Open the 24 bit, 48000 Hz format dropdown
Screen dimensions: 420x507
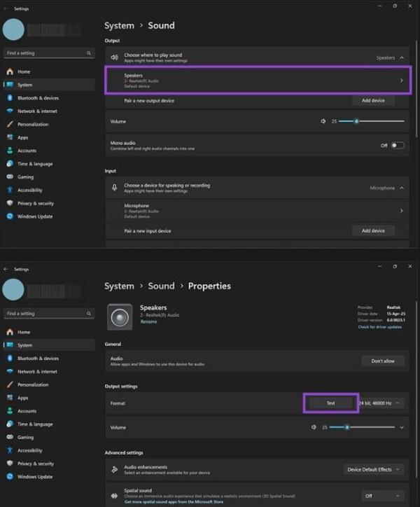coord(381,403)
